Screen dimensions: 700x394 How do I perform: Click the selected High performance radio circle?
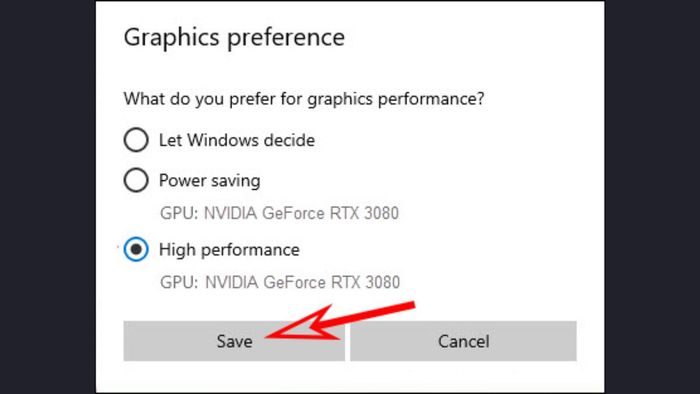(x=136, y=249)
